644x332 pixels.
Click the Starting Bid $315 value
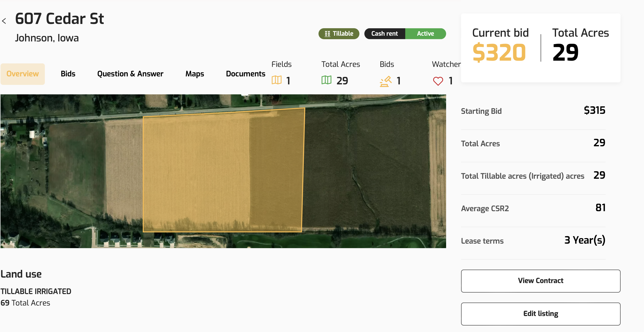594,110
